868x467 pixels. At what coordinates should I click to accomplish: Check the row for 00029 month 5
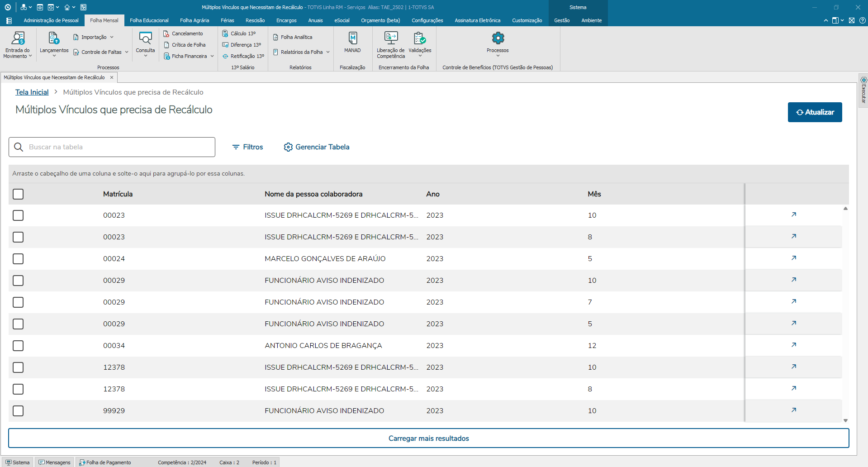[x=18, y=324]
